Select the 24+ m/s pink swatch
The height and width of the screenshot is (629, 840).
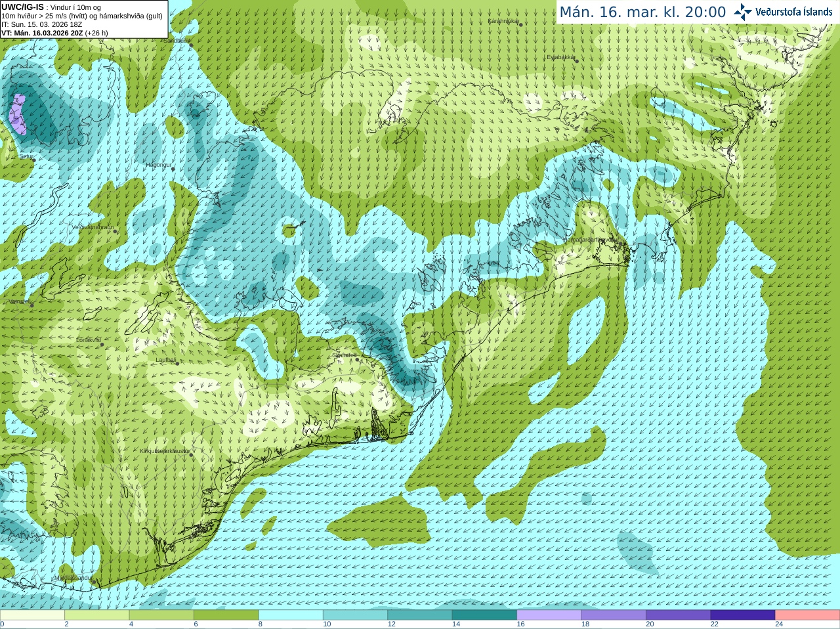(808, 615)
